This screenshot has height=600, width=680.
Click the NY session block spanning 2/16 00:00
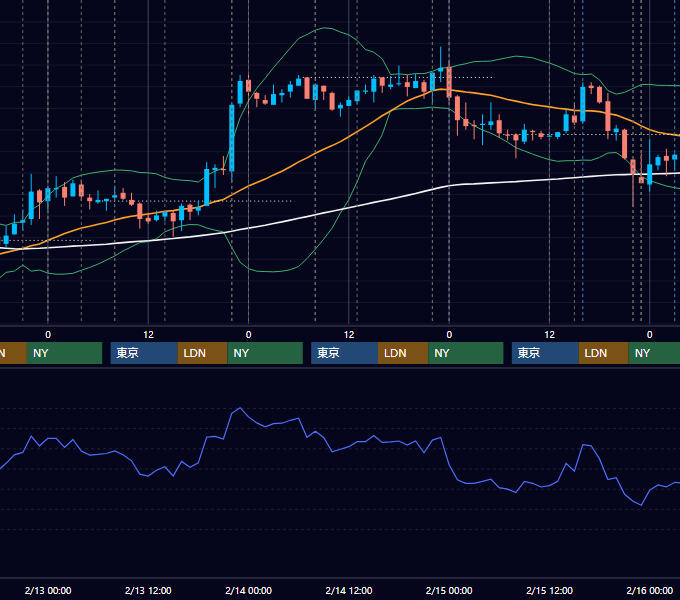tap(654, 353)
